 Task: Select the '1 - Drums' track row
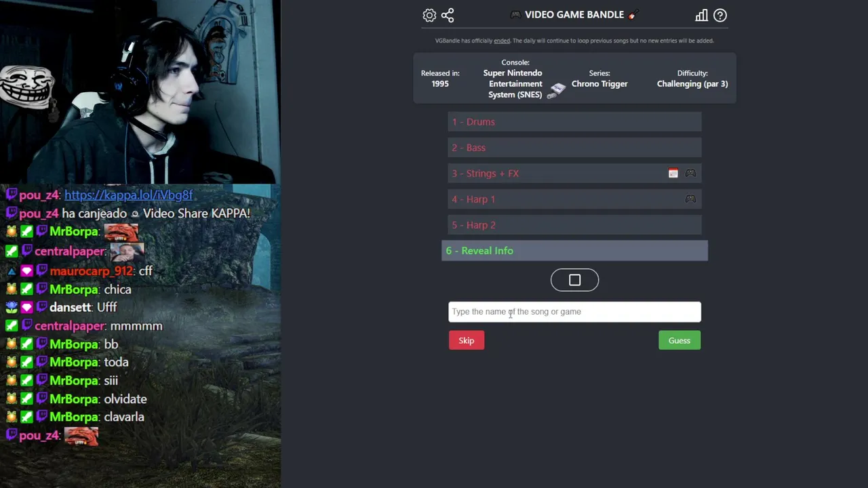(574, 122)
